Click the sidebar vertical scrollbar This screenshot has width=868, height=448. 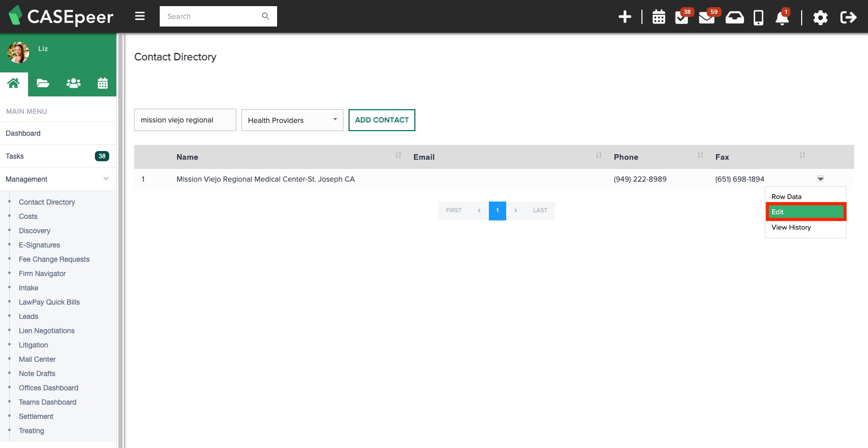click(120, 241)
